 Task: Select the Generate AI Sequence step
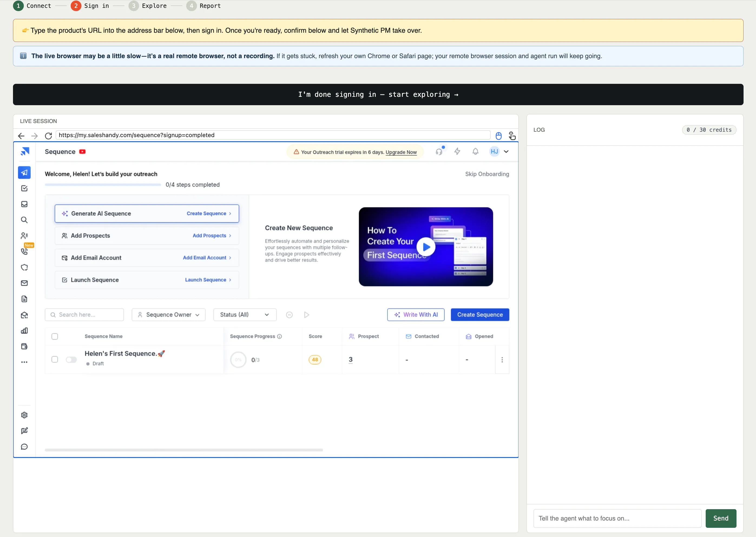point(147,214)
